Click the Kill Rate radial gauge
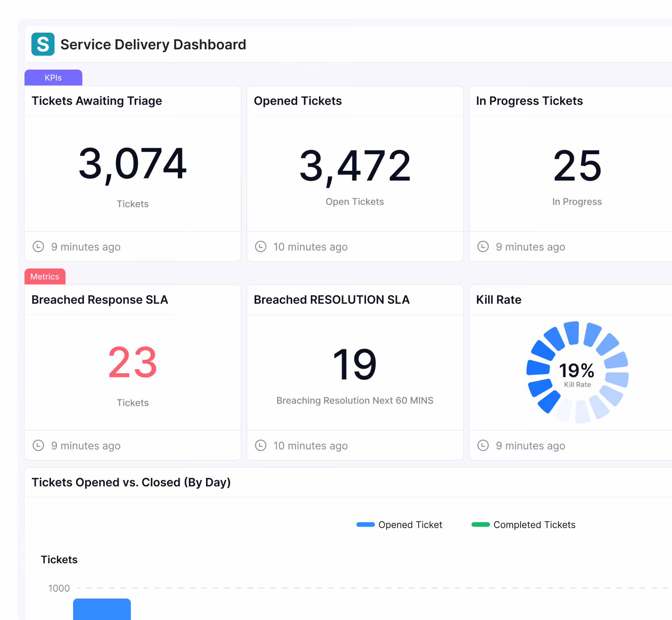 click(578, 372)
